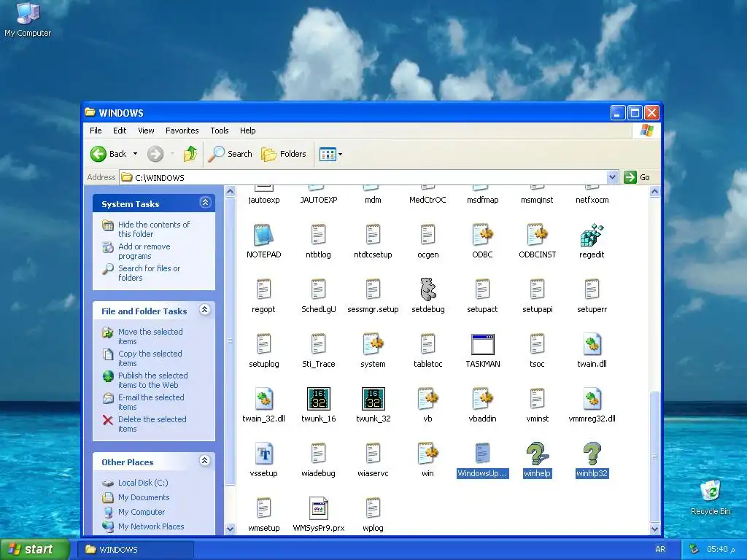Image resolution: width=747 pixels, height=560 pixels.
Task: Select the ntbtlog text file
Action: point(318,235)
